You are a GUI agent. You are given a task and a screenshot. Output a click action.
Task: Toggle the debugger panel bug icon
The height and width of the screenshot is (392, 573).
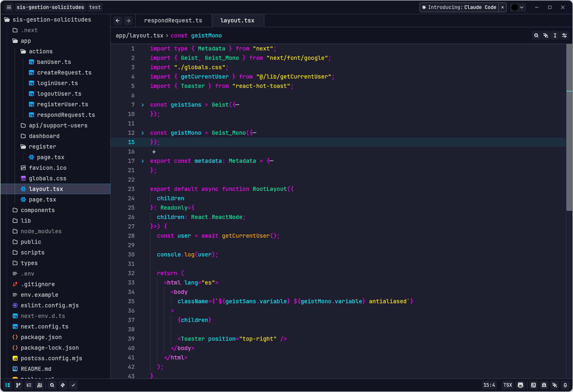click(x=544, y=385)
